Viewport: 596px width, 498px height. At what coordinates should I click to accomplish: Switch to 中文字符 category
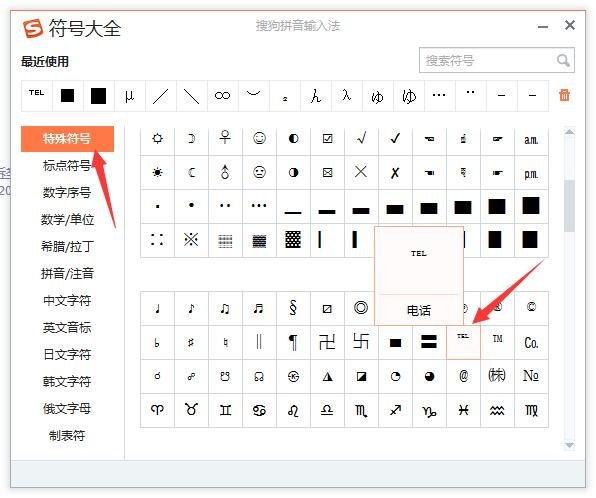coord(67,301)
